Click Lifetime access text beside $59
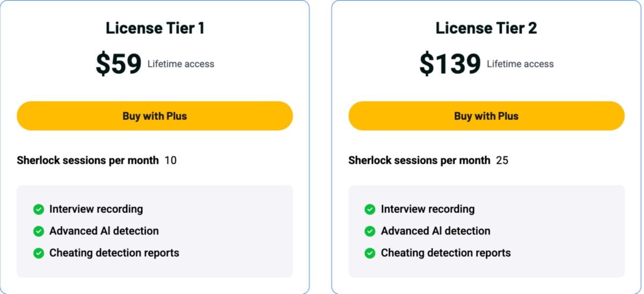The height and width of the screenshot is (294, 644). pyautogui.click(x=181, y=64)
